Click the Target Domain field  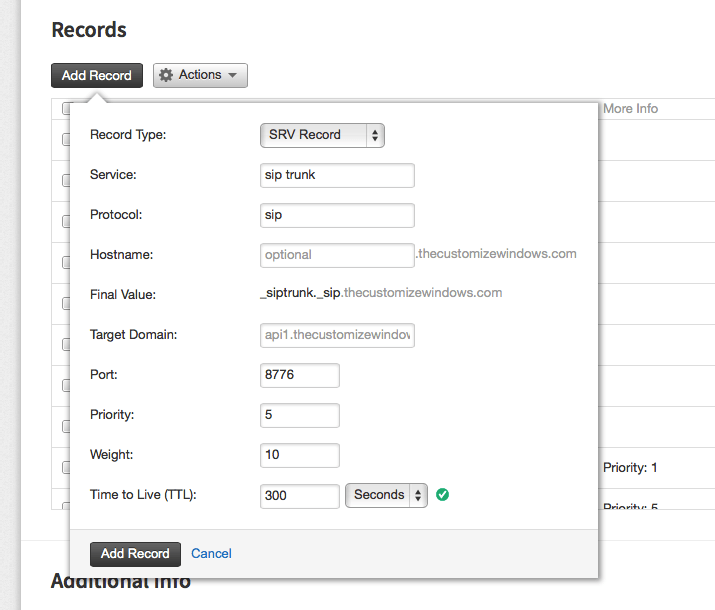click(337, 336)
